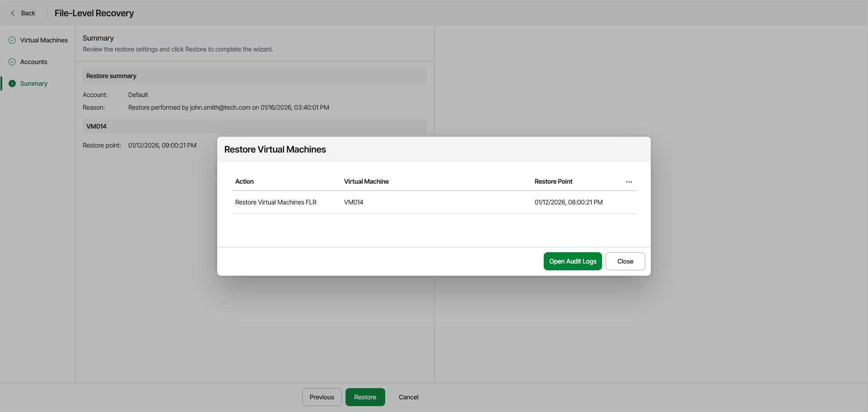Go to the Accounts wizard step
The width and height of the screenshot is (868, 412).
click(33, 62)
